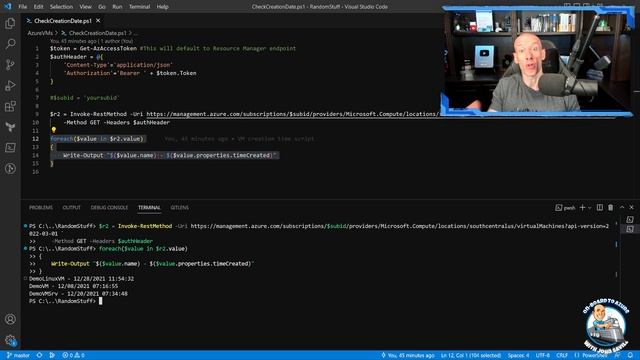Screen dimensions: 640x360
Task: Click the VS Code logo icon in title bar
Action: tap(8, 7)
